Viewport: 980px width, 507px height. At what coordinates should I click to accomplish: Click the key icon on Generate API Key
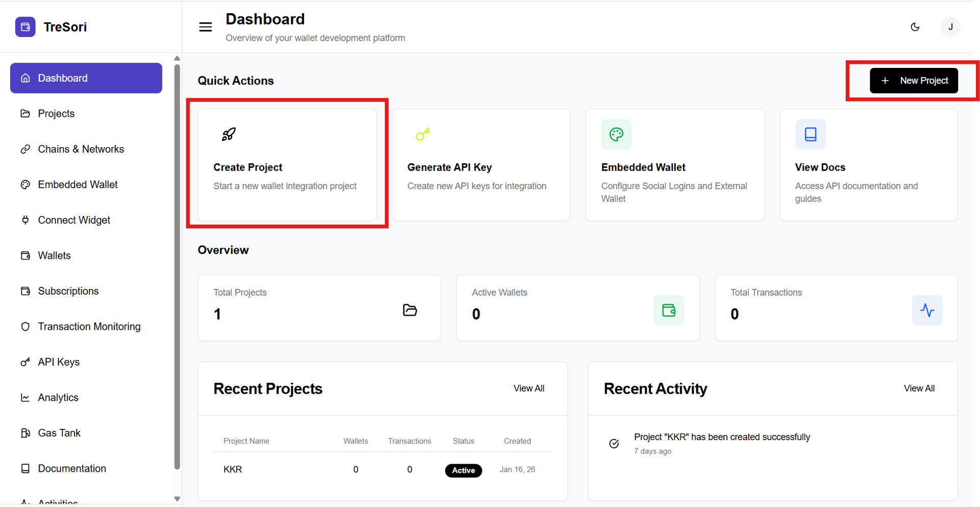tap(423, 134)
